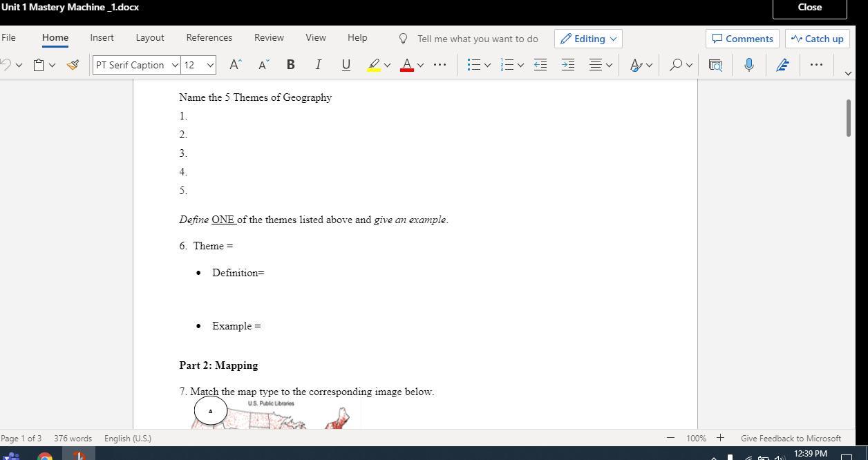Toggle italic formatting
Viewport: 868px width, 460px height.
point(318,65)
